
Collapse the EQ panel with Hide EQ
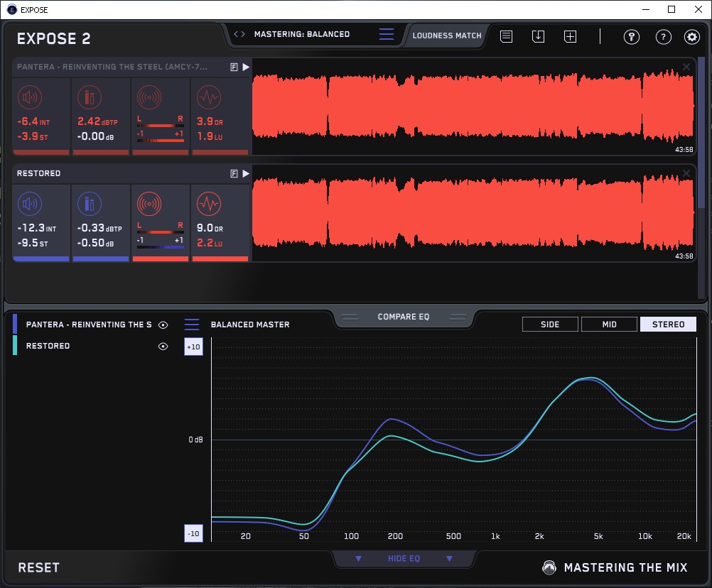point(404,559)
